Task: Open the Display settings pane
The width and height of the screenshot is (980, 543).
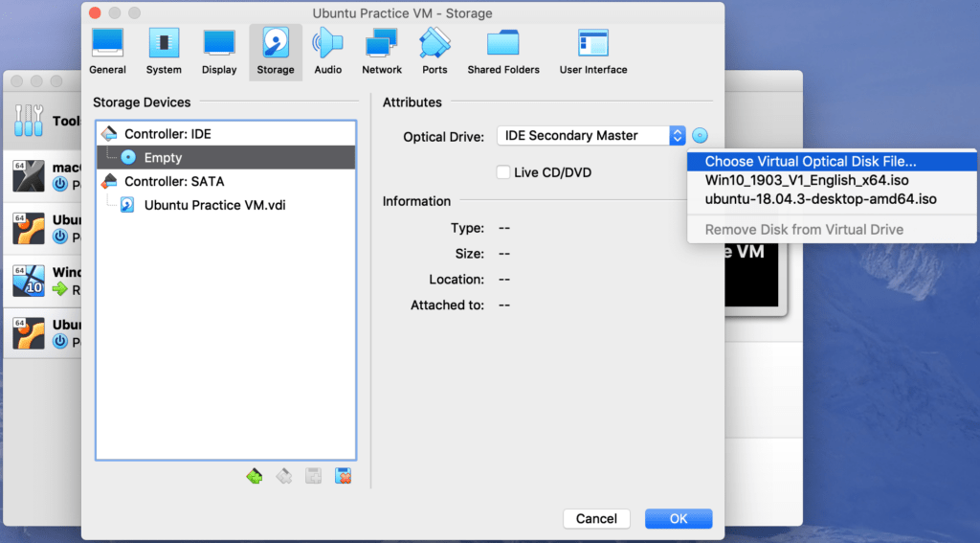Action: (x=219, y=53)
